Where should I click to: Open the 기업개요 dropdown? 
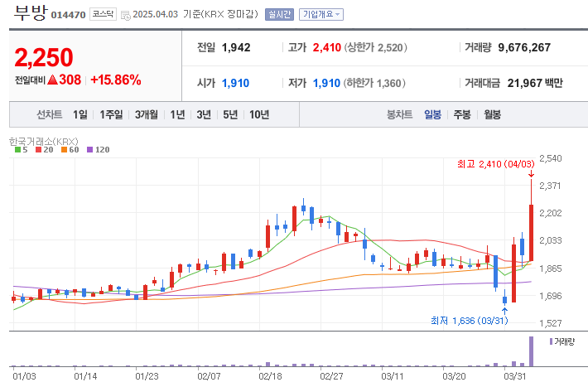point(321,14)
